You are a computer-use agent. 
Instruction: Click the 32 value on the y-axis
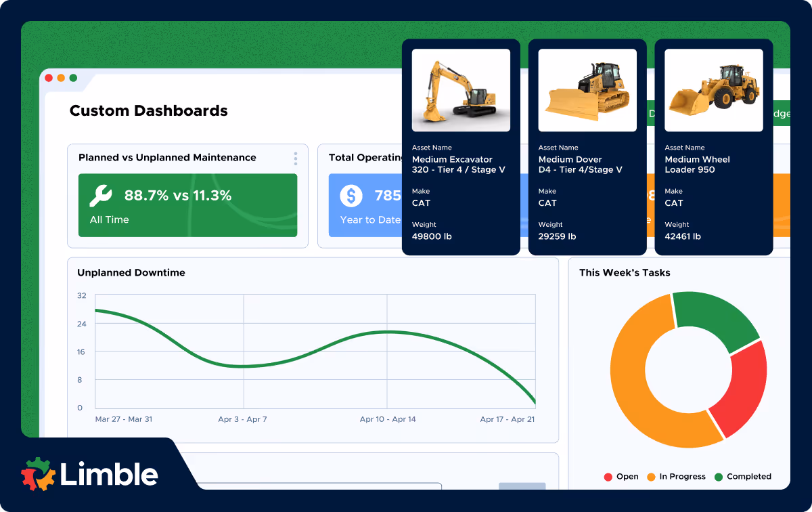coord(81,295)
